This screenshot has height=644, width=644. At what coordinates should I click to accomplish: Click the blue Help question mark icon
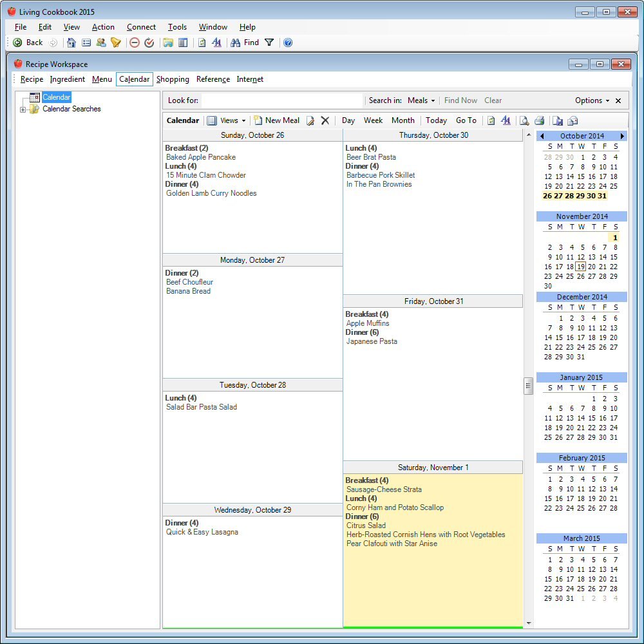(288, 43)
